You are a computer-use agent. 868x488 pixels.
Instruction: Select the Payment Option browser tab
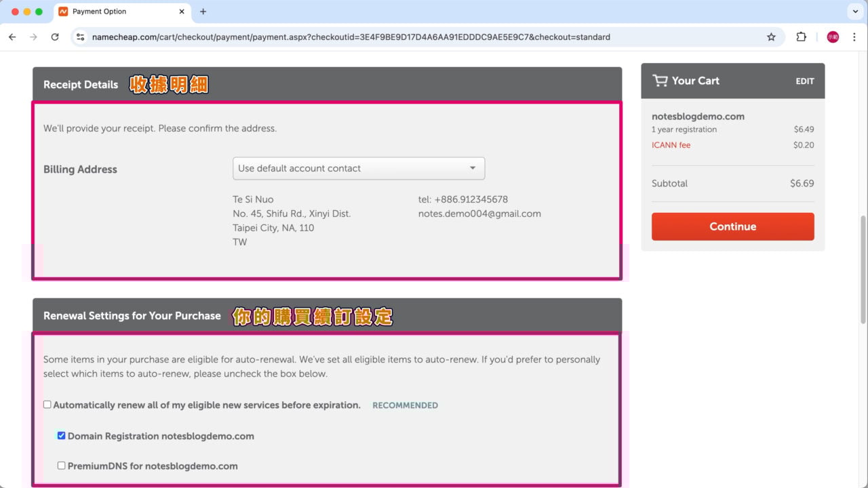pyautogui.click(x=115, y=12)
